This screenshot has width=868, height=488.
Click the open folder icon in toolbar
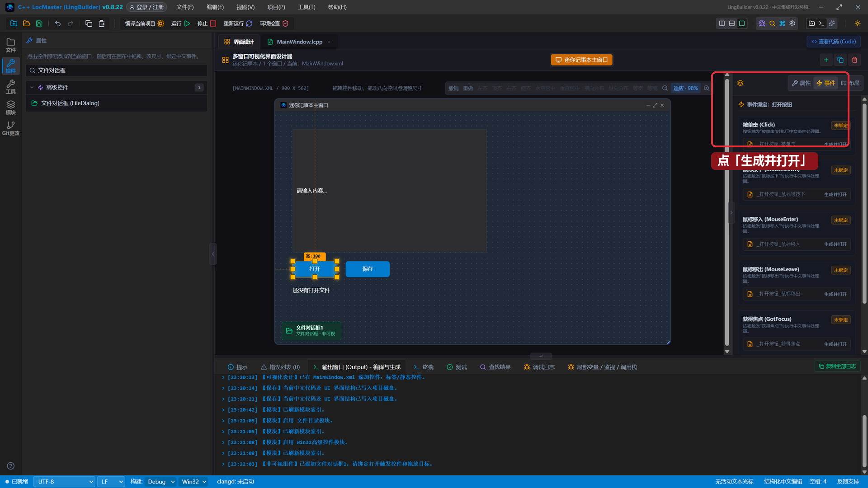point(26,23)
